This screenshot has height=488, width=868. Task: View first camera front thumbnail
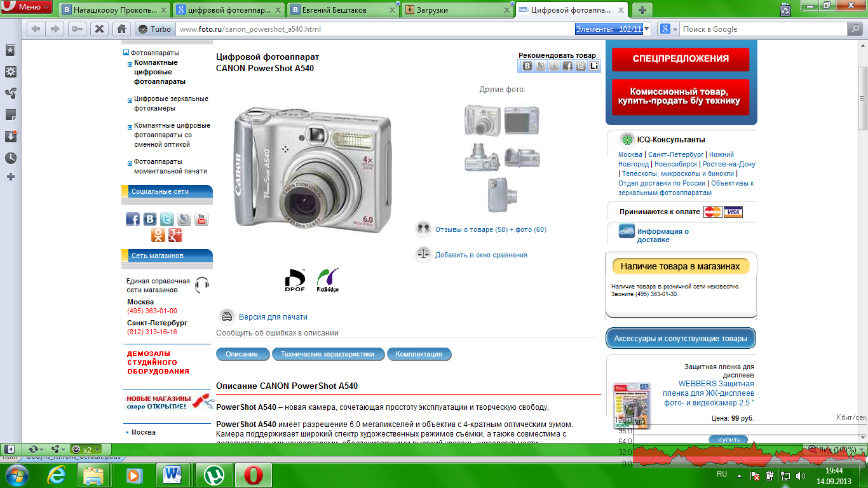tap(482, 119)
